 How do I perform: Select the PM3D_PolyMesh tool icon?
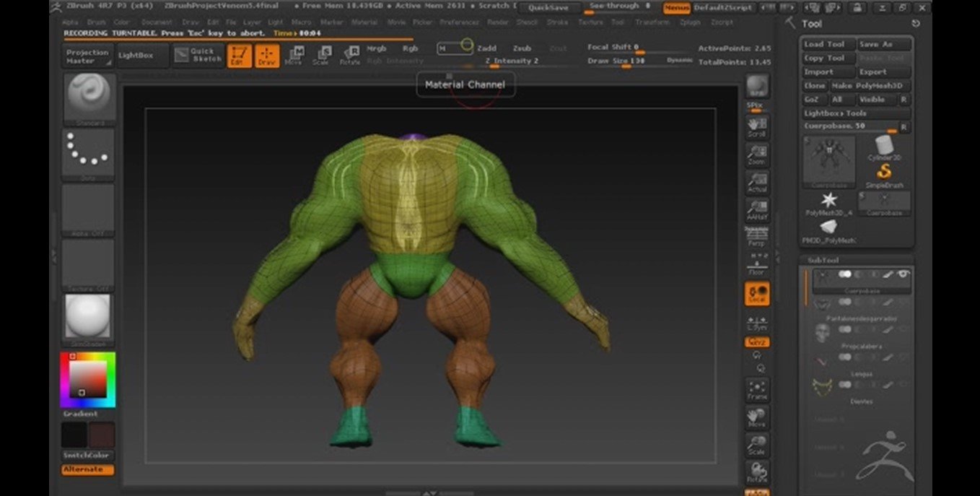click(x=829, y=231)
